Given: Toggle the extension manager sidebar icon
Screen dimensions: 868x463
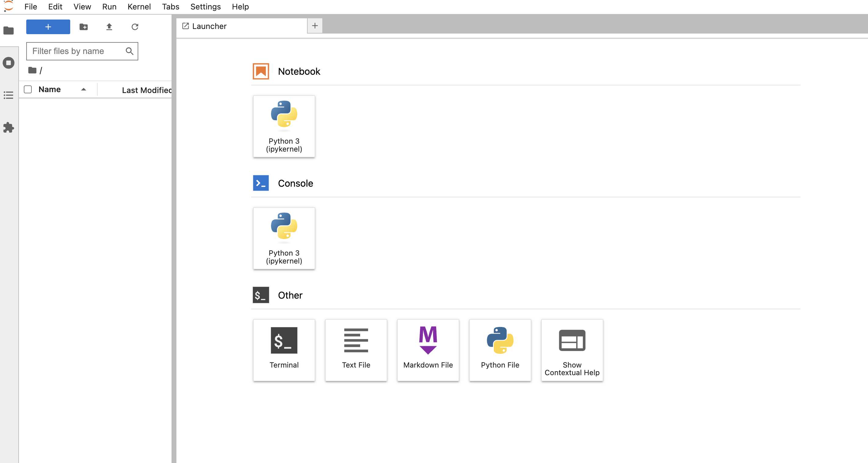Looking at the screenshot, I should tap(8, 127).
